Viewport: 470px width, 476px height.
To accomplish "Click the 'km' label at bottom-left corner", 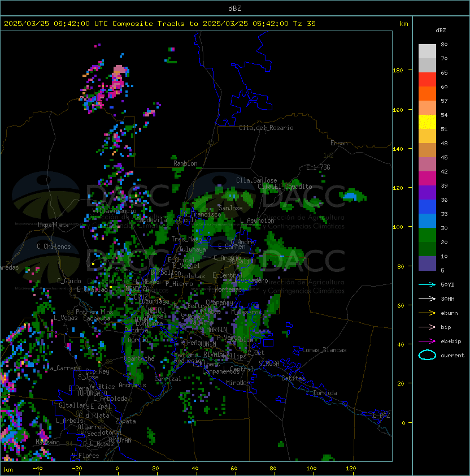I will point(8,470).
